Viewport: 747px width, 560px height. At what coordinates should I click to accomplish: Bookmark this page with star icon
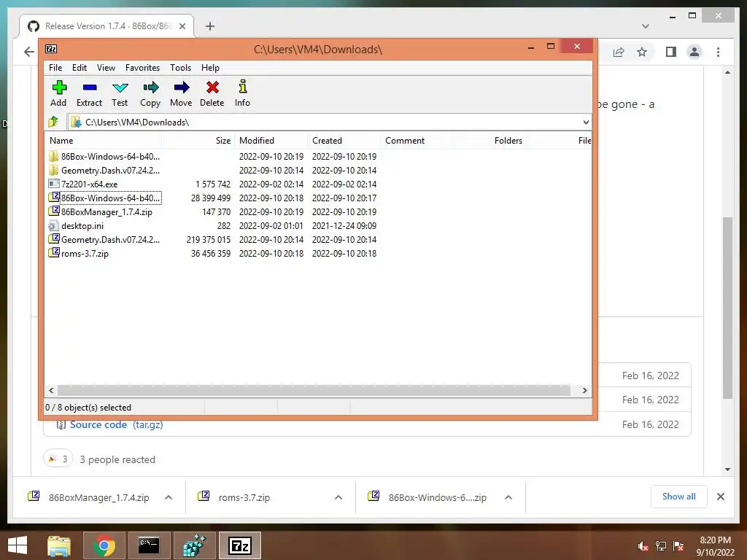(x=642, y=52)
